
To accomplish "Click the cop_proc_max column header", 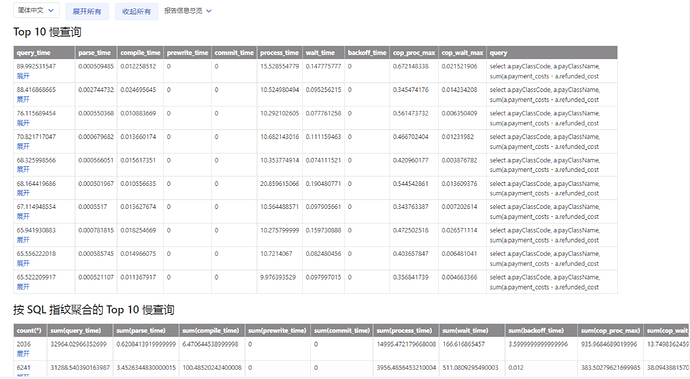I will (414, 52).
